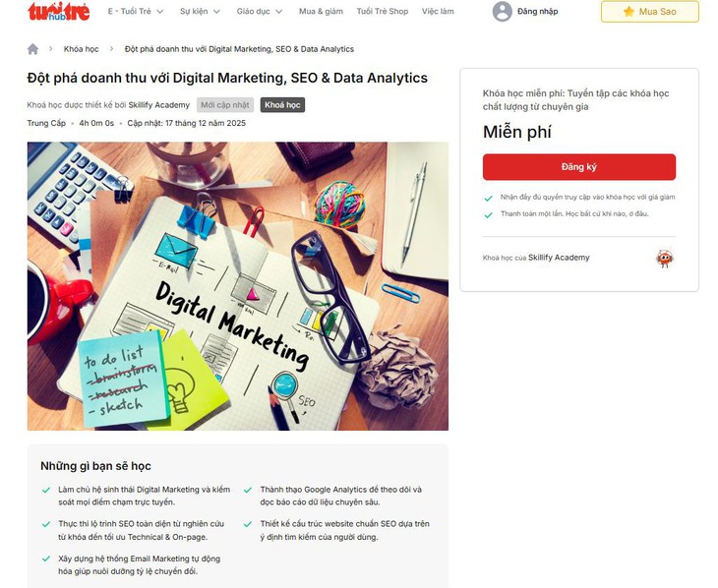Click the Tuổi Trẻ hub logo
The image size is (718, 588).
click(59, 12)
